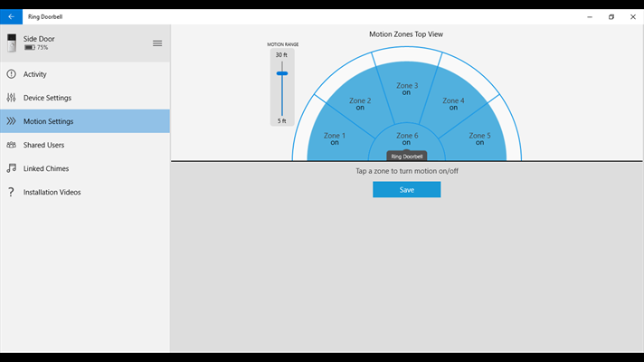Click the 75% battery level icon
644x362 pixels.
[29, 48]
